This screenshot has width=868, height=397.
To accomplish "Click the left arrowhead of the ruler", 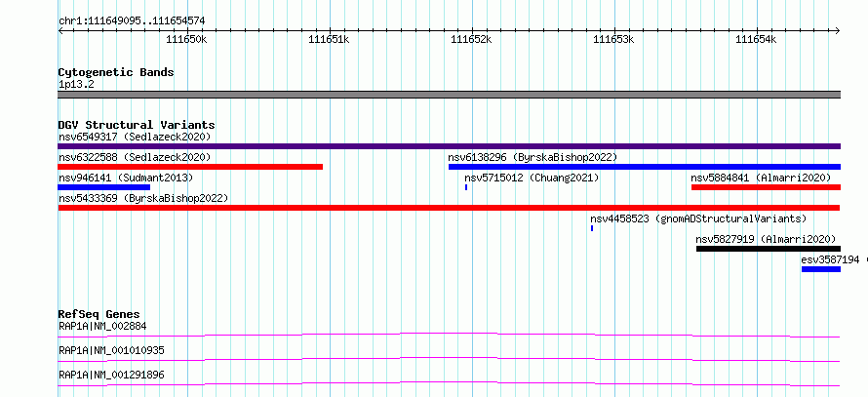I will tap(60, 30).
